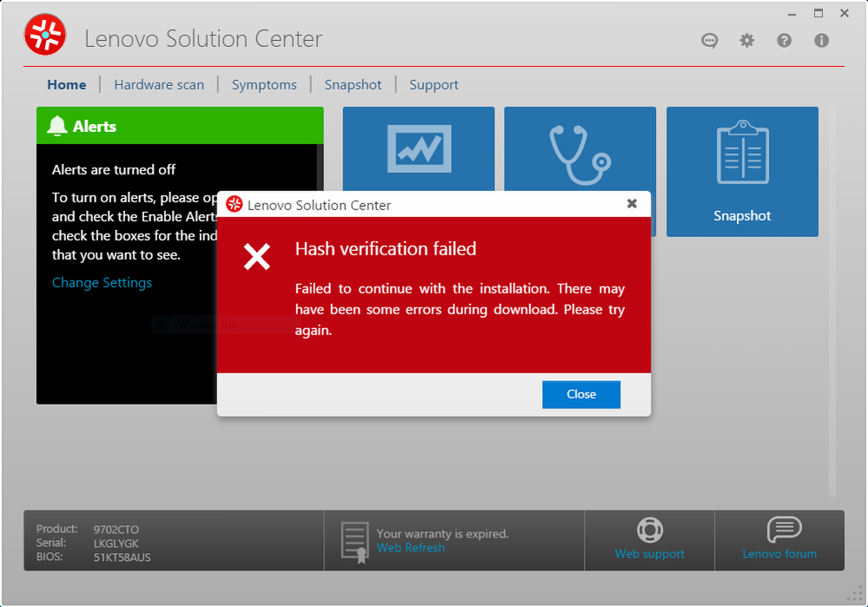Image resolution: width=868 pixels, height=607 pixels.
Task: Show about info via the i icon
Action: (821, 41)
